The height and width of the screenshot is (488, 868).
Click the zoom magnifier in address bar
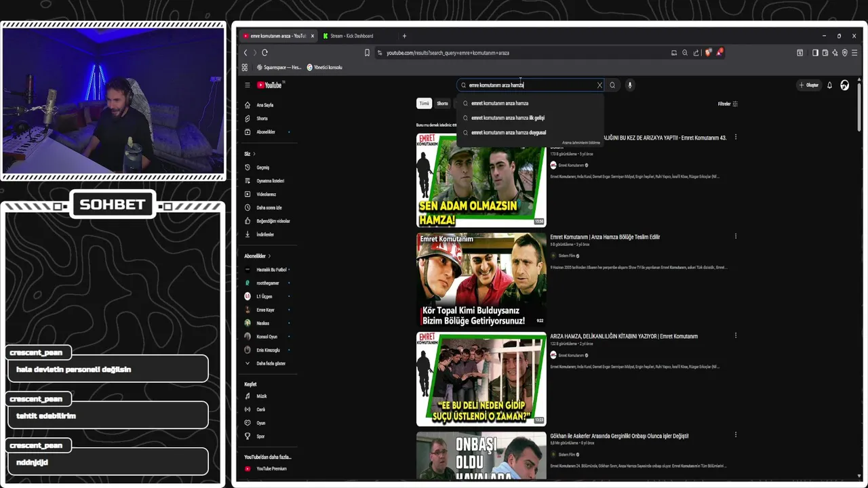[x=685, y=53]
